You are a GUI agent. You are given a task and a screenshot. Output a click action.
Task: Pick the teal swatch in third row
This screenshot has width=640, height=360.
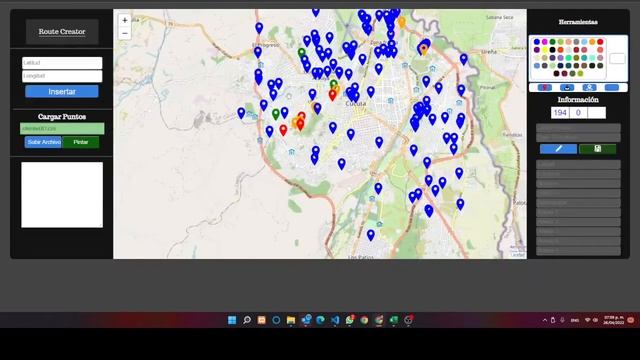pyautogui.click(x=584, y=58)
